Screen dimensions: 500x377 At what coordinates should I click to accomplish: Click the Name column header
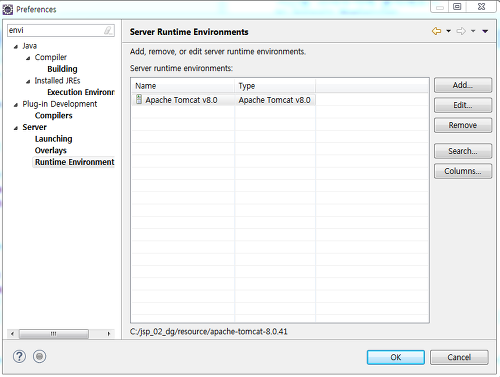[x=183, y=86]
